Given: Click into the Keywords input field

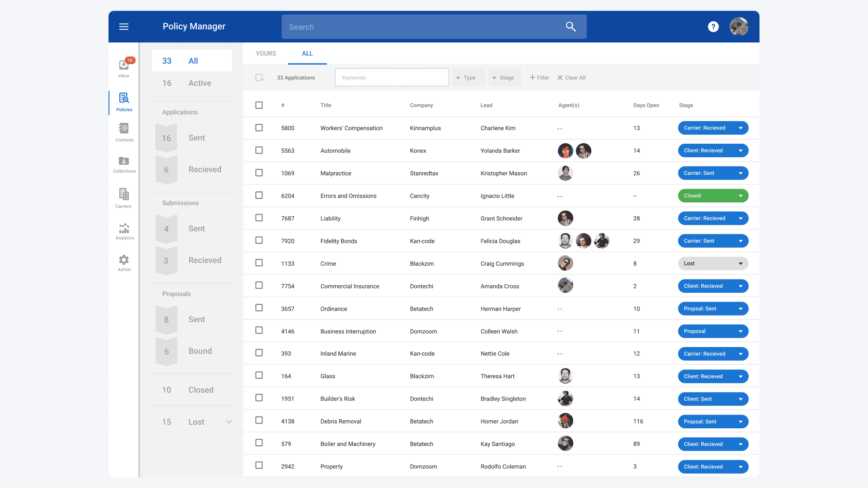Looking at the screenshot, I should coord(392,78).
